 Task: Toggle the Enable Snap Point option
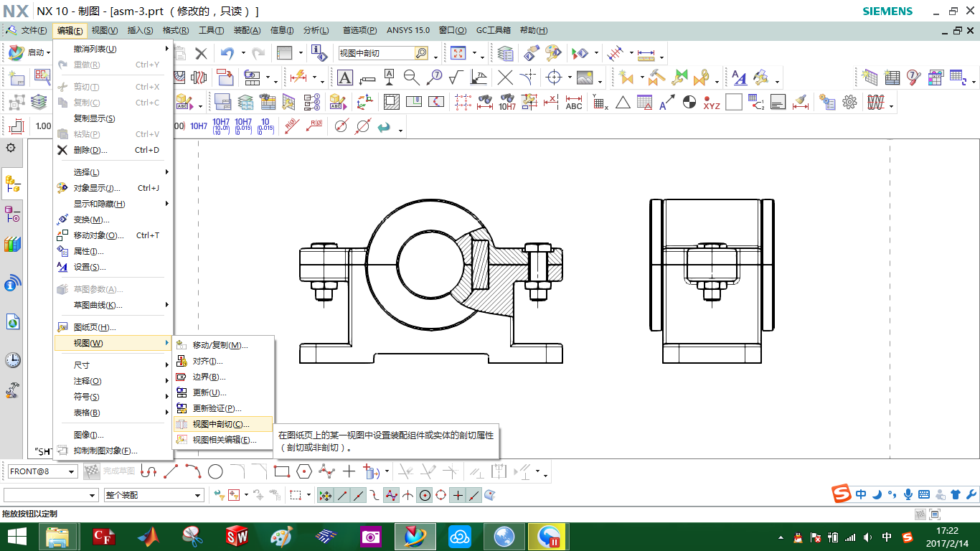point(325,495)
